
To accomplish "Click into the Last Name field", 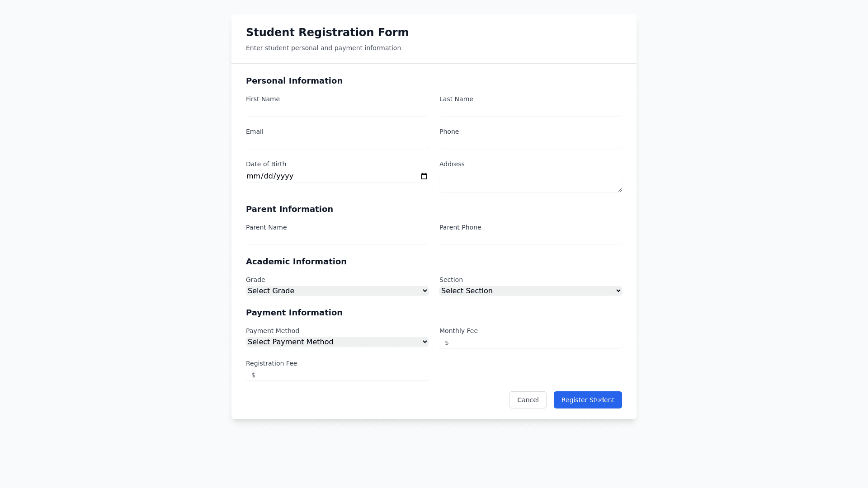I will coord(530,111).
